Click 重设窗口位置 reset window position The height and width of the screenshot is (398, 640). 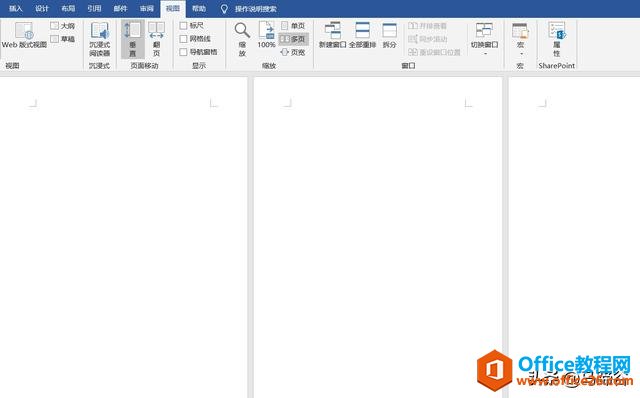[x=434, y=52]
